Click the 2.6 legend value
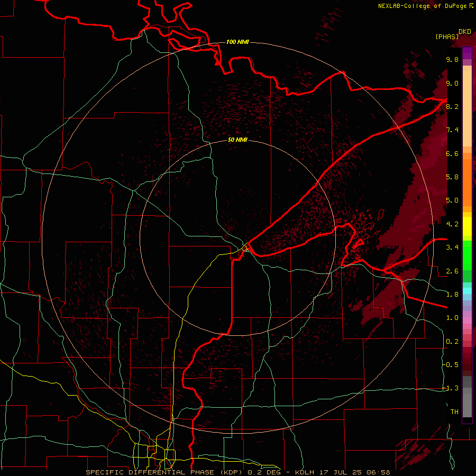 pyautogui.click(x=452, y=271)
